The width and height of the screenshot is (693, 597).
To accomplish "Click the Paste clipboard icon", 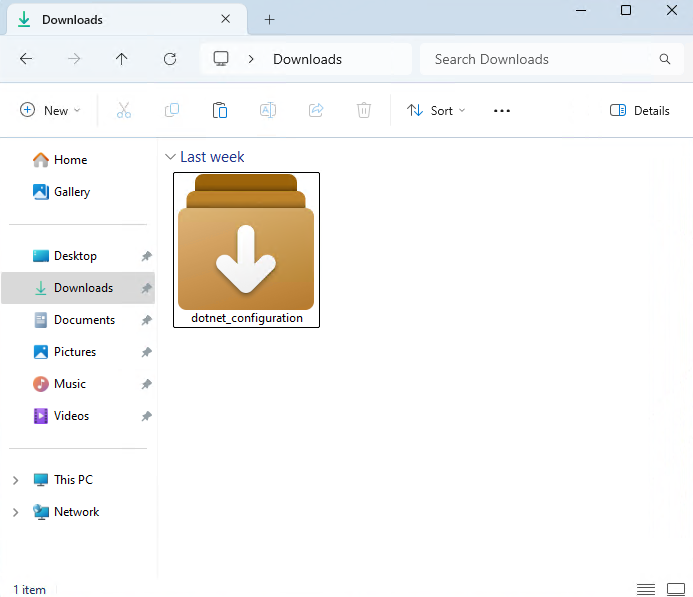I will [x=220, y=111].
